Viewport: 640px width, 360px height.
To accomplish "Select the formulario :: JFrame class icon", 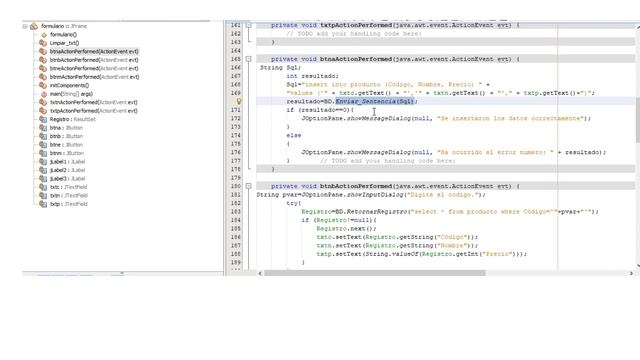I will [x=34, y=26].
